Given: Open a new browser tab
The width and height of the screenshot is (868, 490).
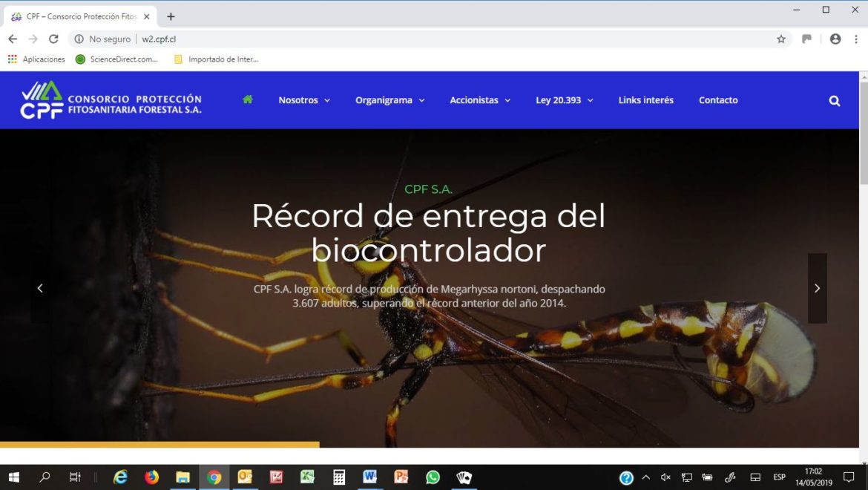Looking at the screenshot, I should tap(171, 16).
